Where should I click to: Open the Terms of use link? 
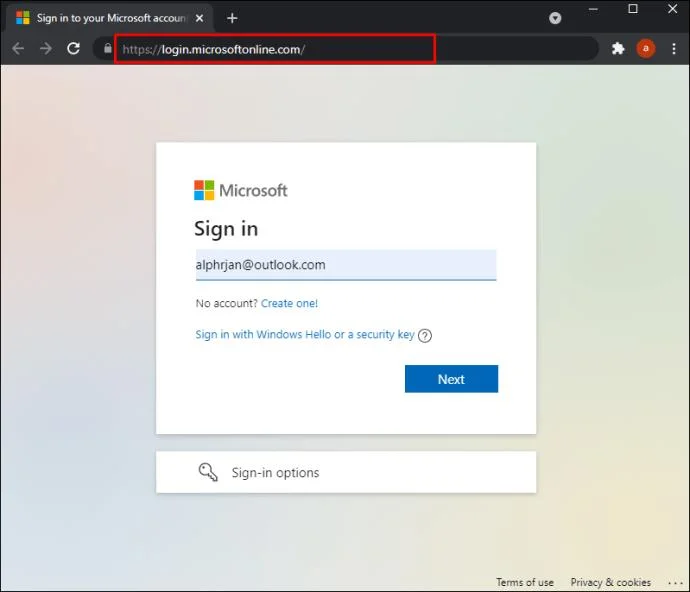pyautogui.click(x=525, y=582)
